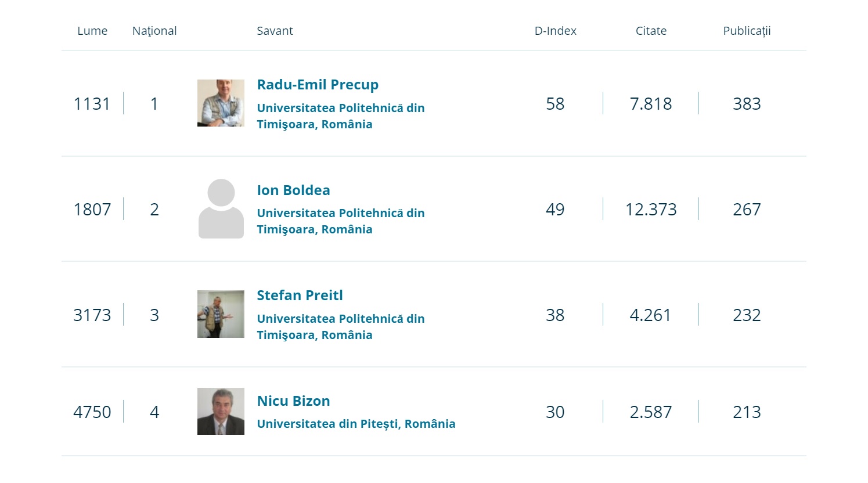Click the Savant column header
This screenshot has height=483, width=868.
point(275,31)
